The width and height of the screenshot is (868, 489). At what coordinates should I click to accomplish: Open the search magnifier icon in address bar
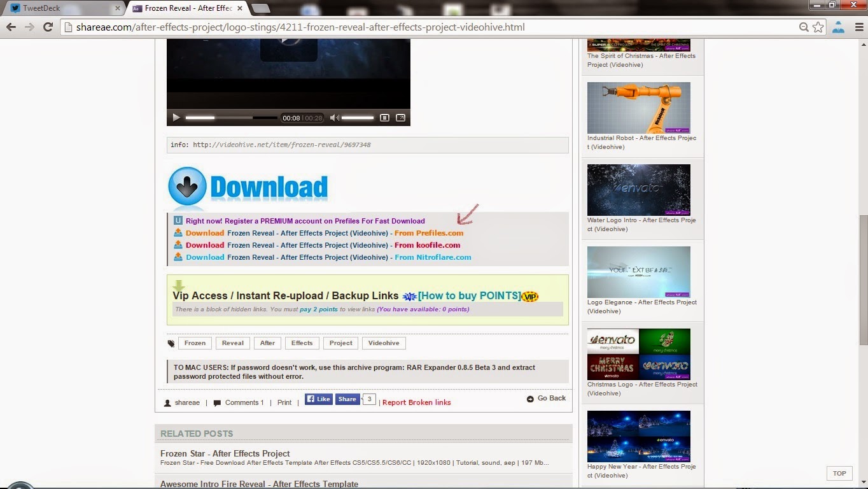pos(804,27)
